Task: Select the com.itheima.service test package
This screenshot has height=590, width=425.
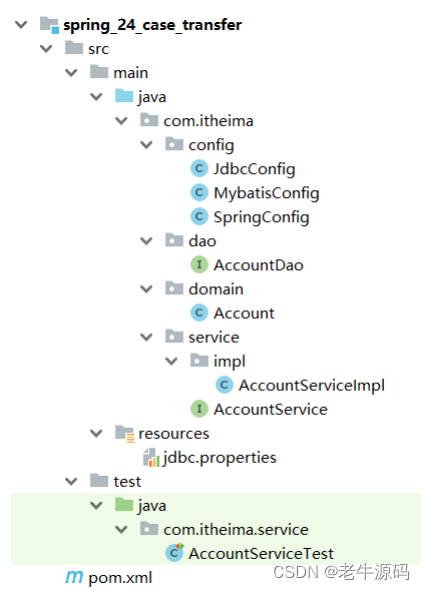Action: click(236, 529)
